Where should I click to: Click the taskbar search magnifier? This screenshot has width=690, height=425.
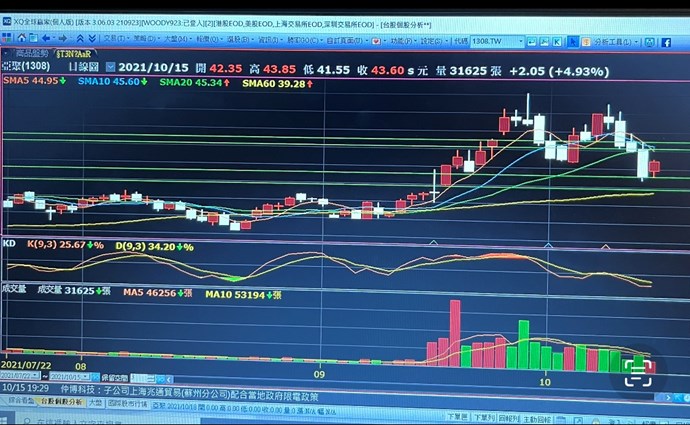26,421
